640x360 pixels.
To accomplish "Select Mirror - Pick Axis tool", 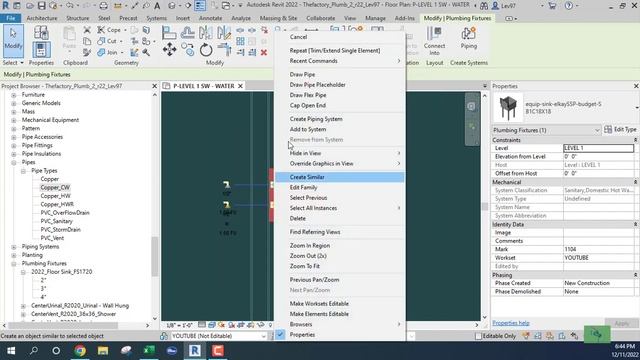I will tap(206, 33).
